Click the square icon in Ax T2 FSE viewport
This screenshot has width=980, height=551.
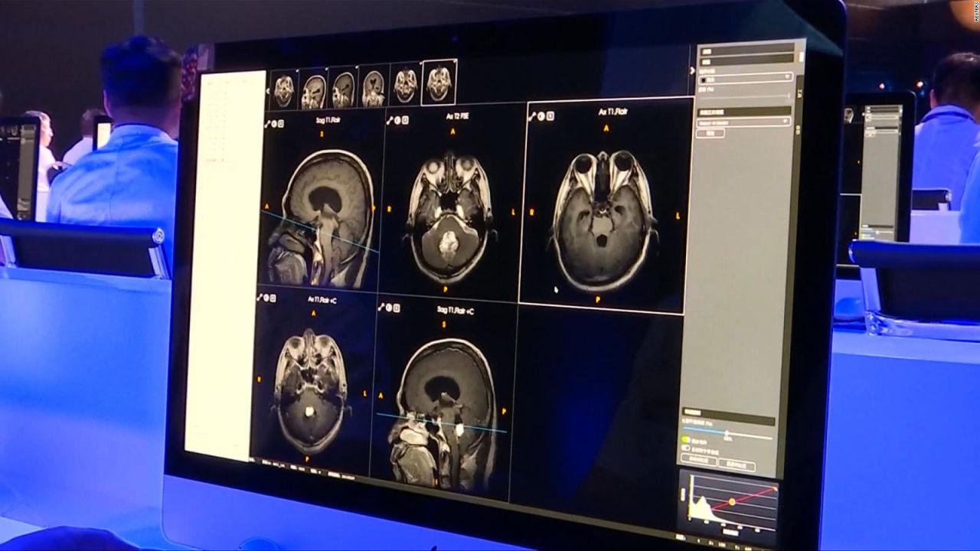[x=405, y=120]
